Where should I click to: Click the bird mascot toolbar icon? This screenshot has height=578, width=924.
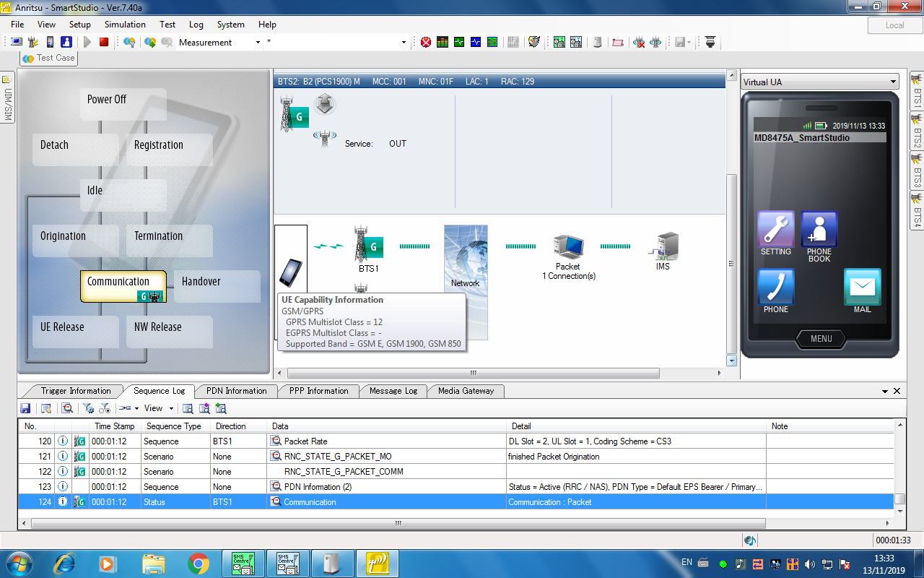tap(534, 42)
